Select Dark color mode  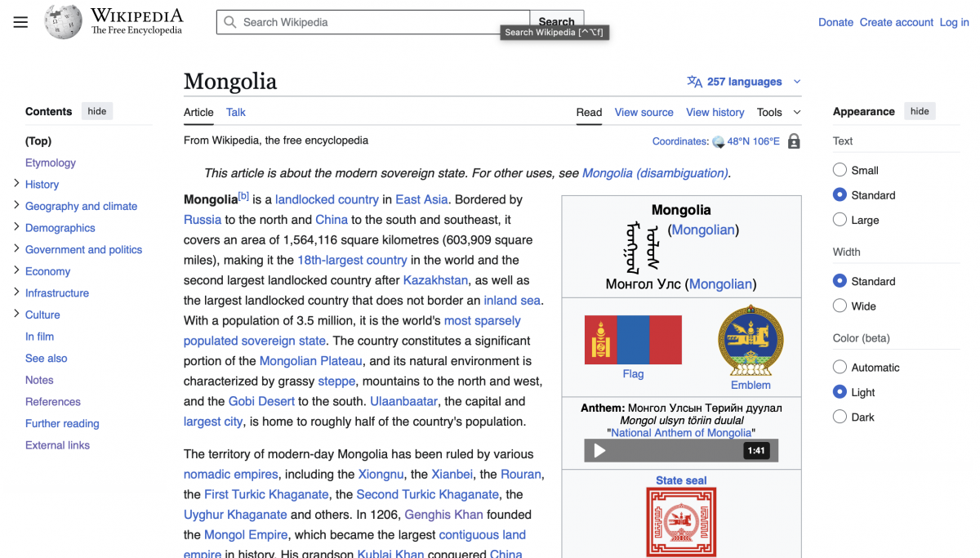(840, 417)
